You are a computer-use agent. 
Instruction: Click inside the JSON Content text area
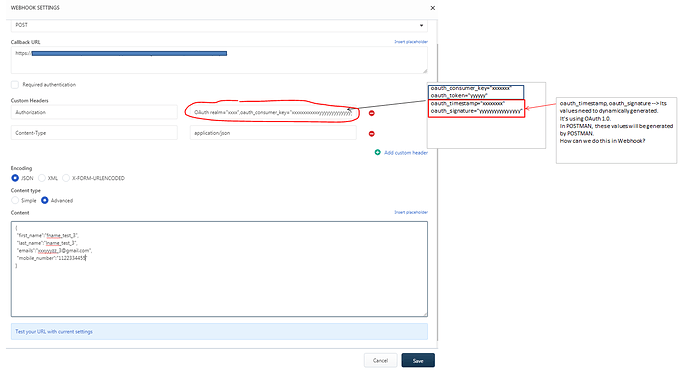(x=219, y=269)
